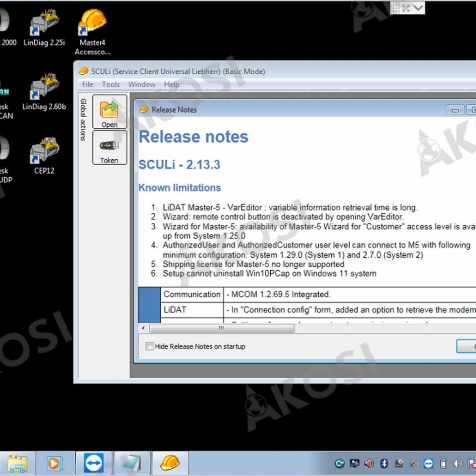
Task: Click the display monitor tray icon
Action: pos(355,464)
